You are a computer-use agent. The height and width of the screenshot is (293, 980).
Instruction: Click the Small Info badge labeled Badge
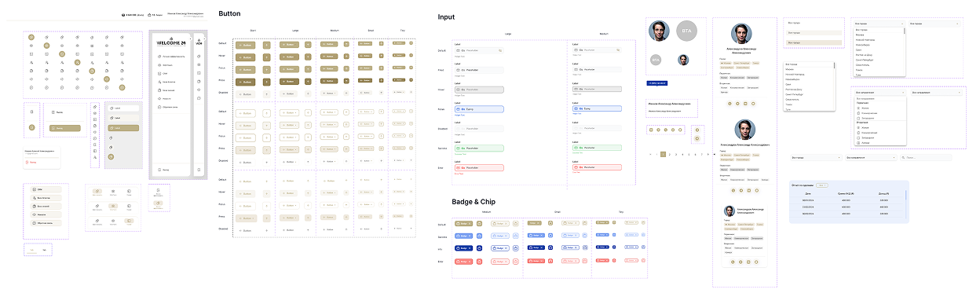coord(537,247)
